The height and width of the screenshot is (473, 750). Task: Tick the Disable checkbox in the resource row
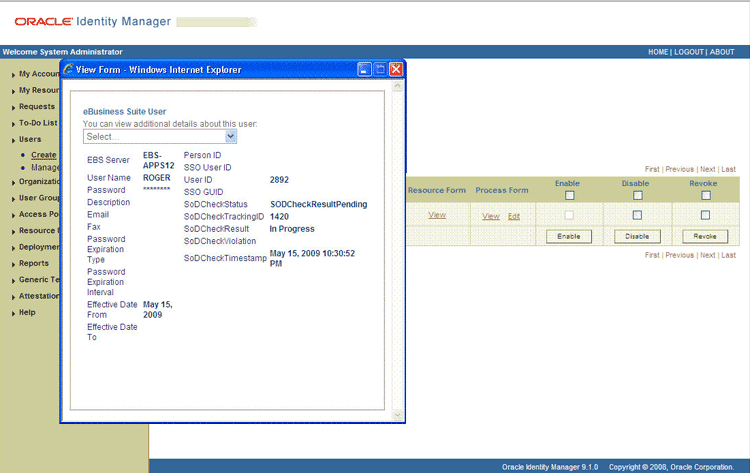pyautogui.click(x=637, y=215)
